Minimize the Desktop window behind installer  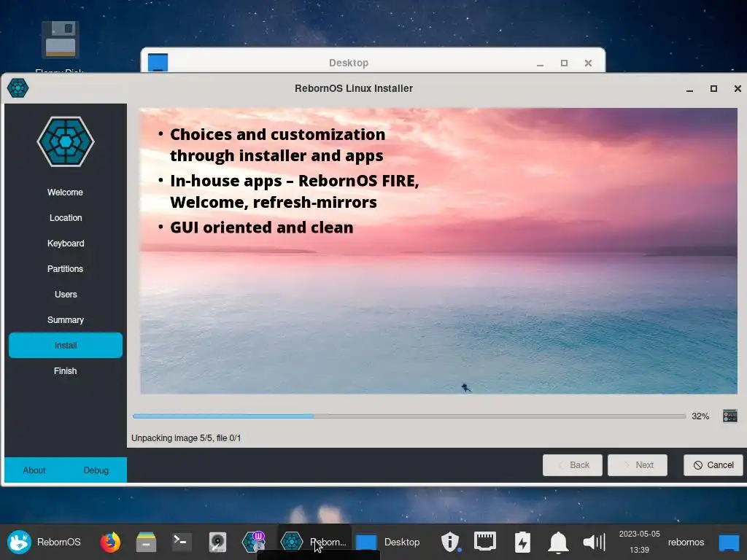pos(540,63)
